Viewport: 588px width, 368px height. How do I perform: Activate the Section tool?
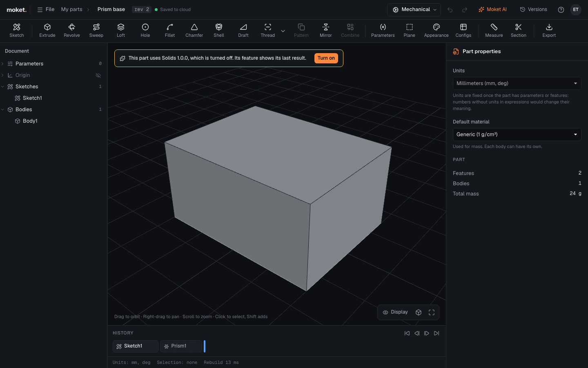519,31
